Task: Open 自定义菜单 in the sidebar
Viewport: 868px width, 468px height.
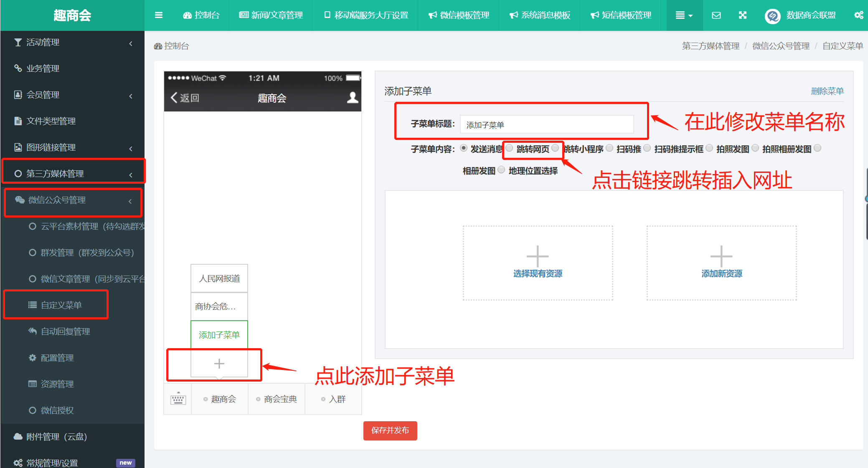Action: point(61,305)
